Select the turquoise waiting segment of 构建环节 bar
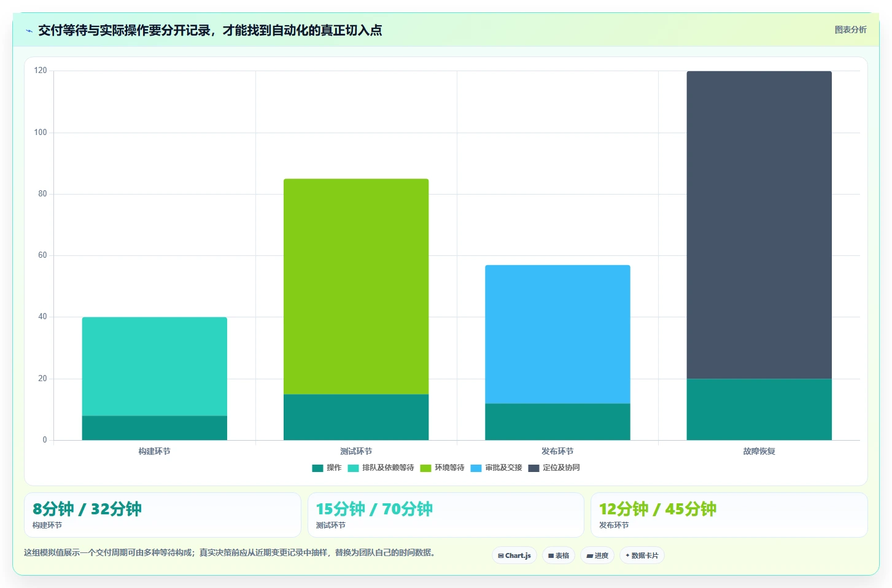892x588 pixels. pos(155,366)
